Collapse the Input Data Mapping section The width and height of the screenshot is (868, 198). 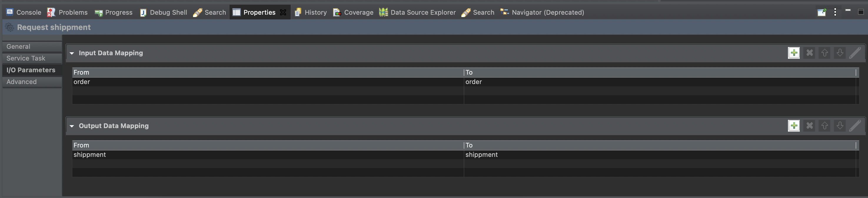coord(72,53)
